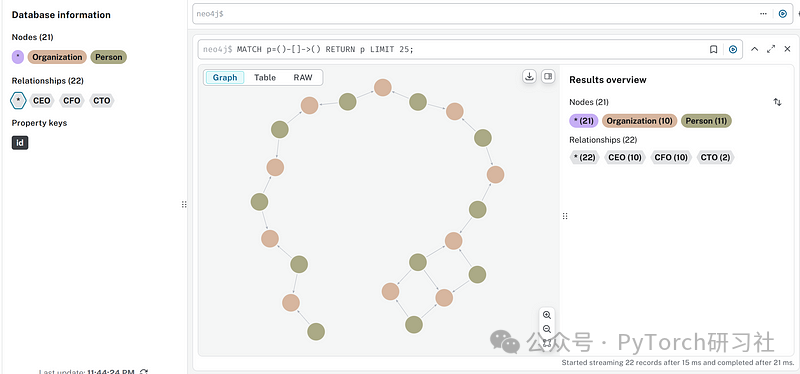Click the streaming status message at bottom
The width and height of the screenshot is (800, 374).
tap(678, 363)
